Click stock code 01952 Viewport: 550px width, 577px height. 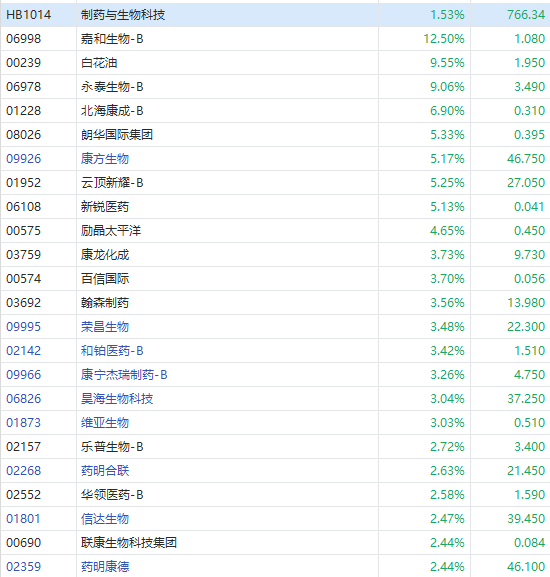pyautogui.click(x=24, y=183)
